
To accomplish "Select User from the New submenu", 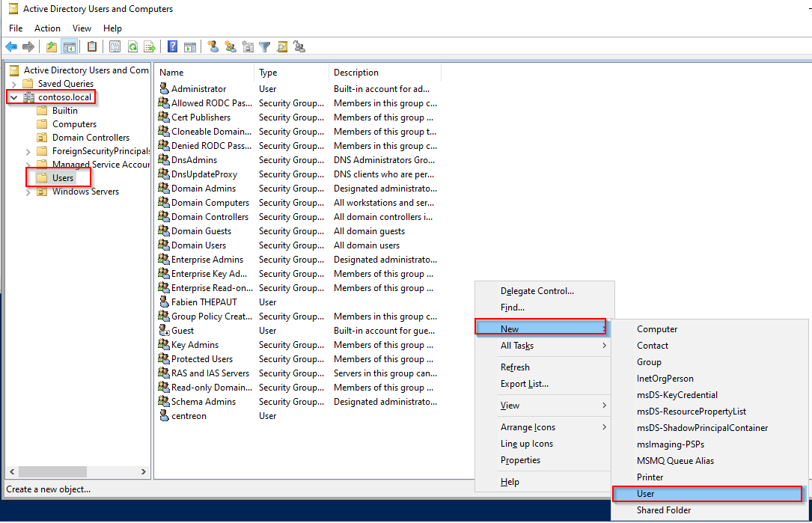I will tap(646, 494).
